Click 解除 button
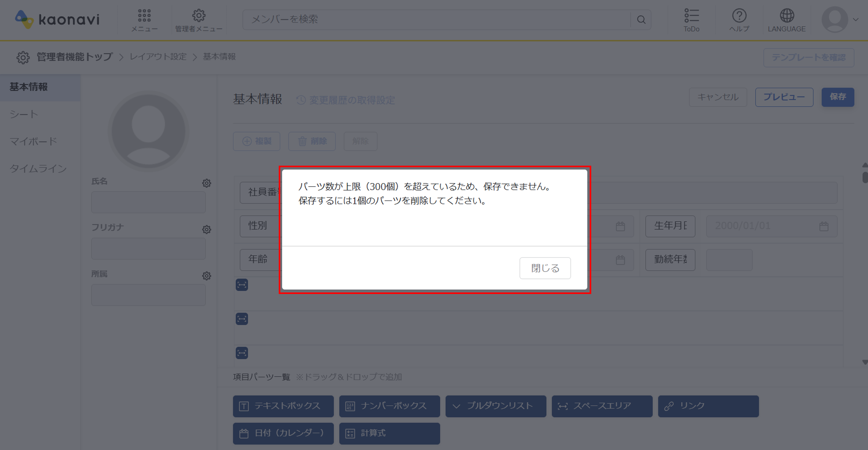 pos(361,141)
